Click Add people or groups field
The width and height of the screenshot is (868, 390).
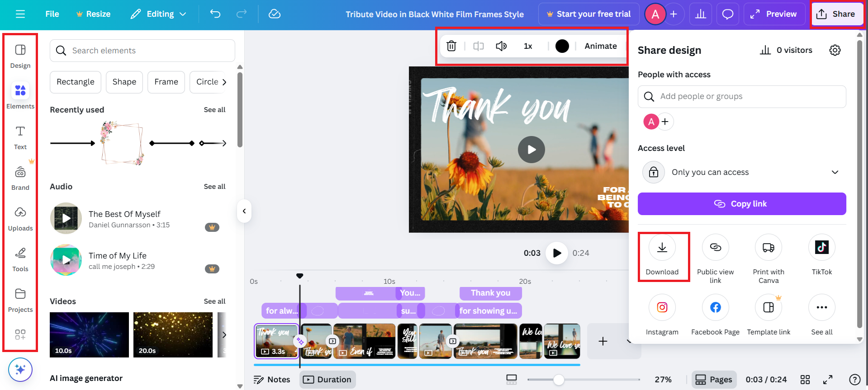(x=742, y=97)
